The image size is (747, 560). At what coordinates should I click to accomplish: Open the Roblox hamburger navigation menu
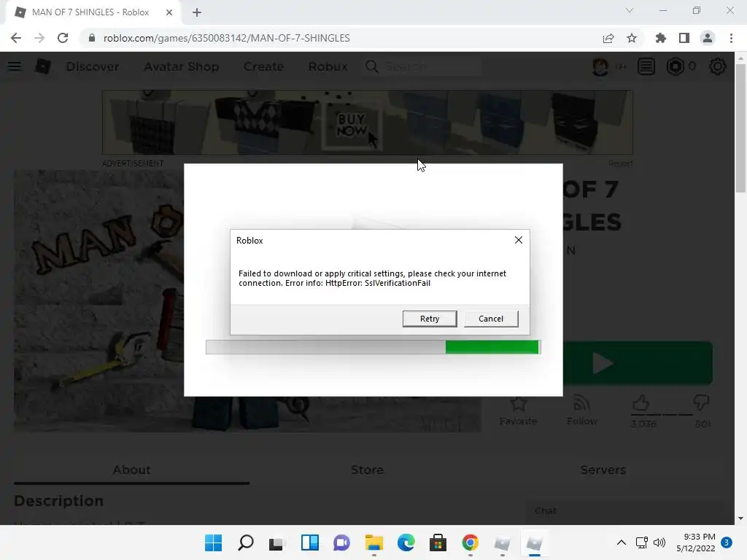click(15, 66)
